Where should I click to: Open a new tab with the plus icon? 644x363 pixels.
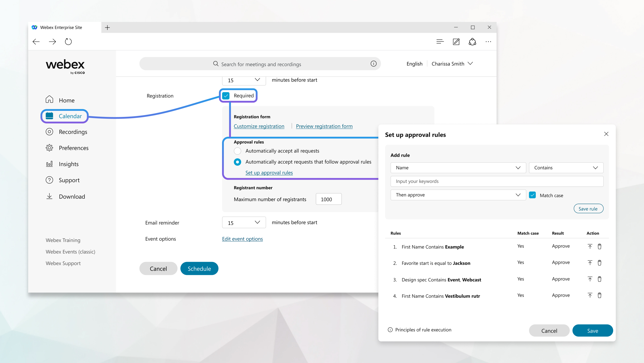click(107, 27)
